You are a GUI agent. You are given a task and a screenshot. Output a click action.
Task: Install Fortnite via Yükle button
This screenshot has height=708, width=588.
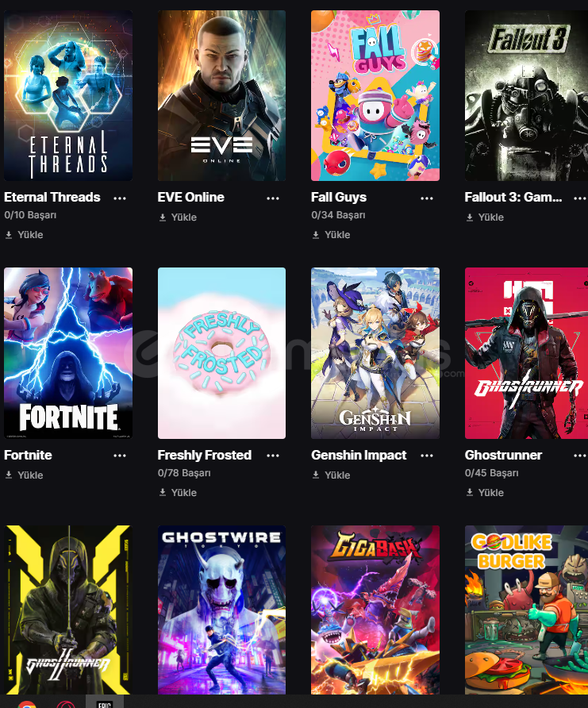[24, 475]
